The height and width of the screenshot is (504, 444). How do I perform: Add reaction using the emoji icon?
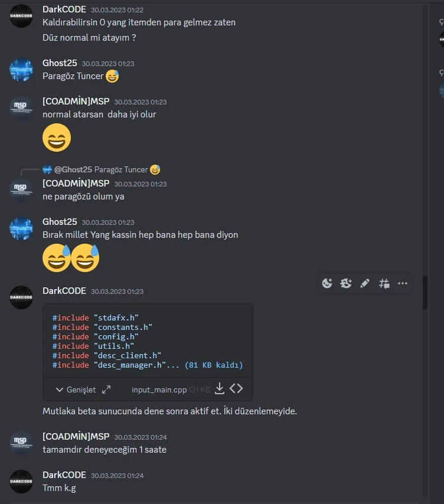(327, 283)
